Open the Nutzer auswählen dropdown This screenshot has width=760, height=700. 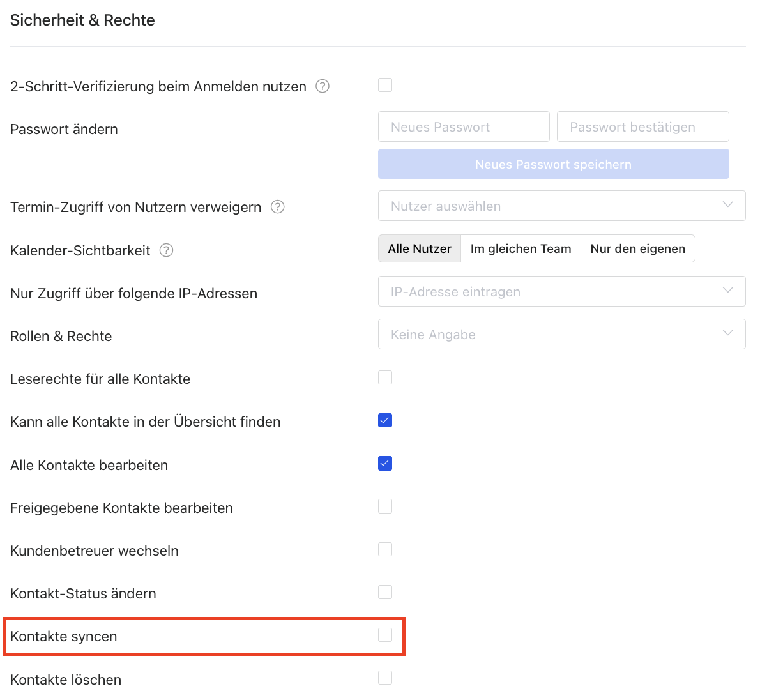(561, 206)
